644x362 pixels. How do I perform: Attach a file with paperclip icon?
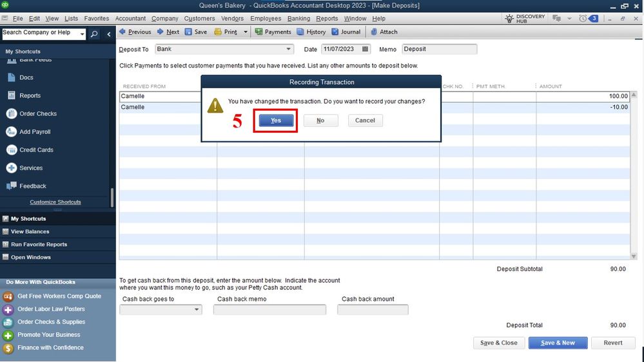[384, 32]
